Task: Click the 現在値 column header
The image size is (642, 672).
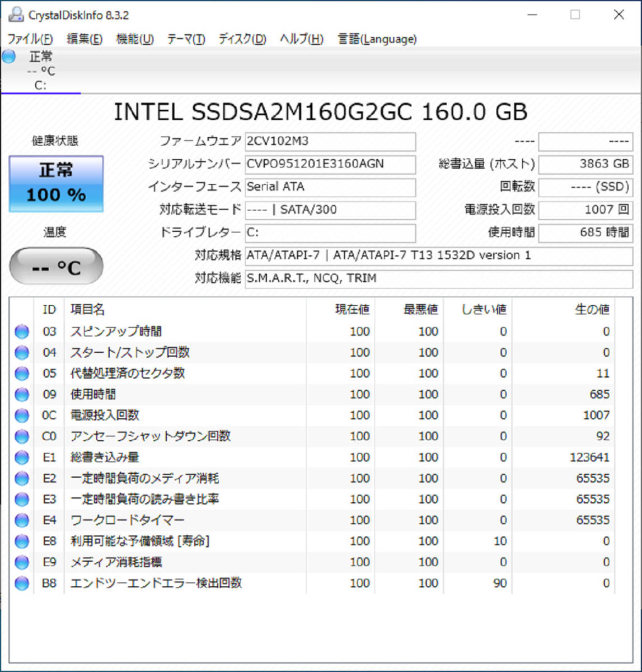Action: tap(340, 310)
